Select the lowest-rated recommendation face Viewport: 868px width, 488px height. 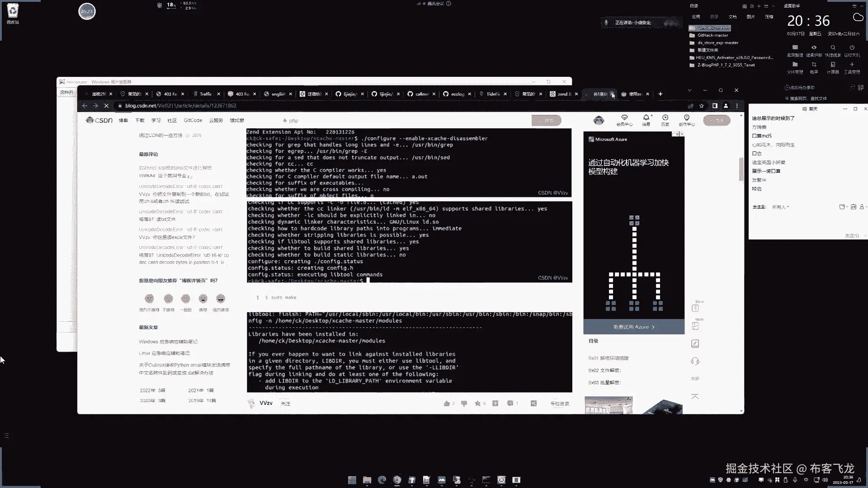pos(149,299)
